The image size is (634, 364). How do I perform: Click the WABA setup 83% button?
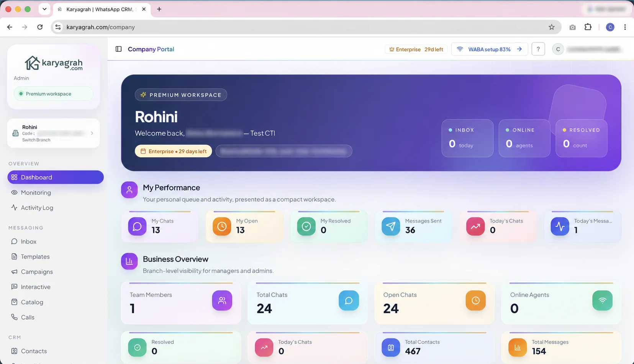click(x=490, y=49)
